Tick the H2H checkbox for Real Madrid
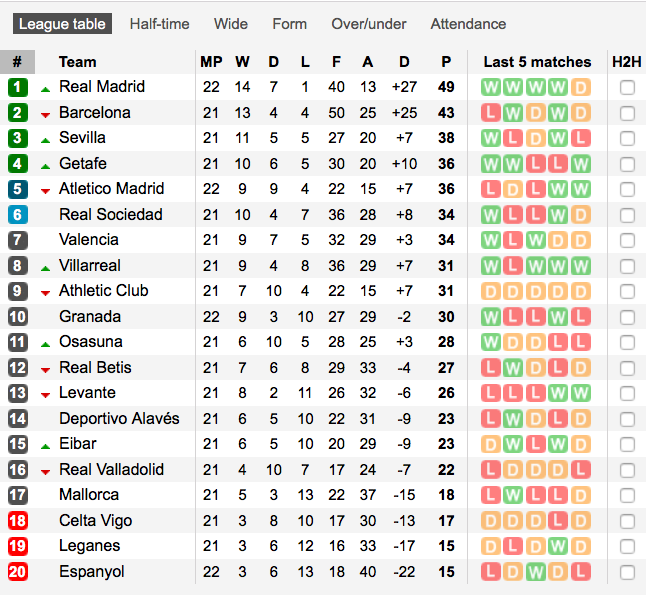 [x=627, y=87]
